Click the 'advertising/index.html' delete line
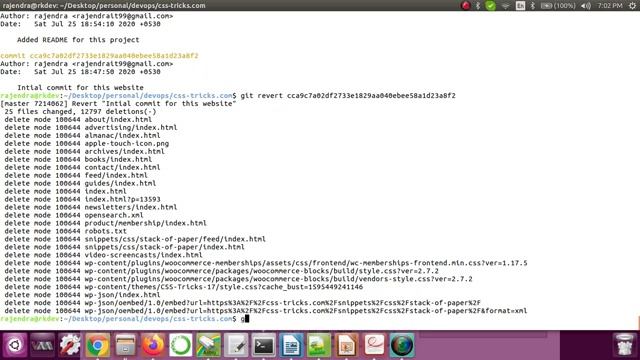 click(91, 127)
